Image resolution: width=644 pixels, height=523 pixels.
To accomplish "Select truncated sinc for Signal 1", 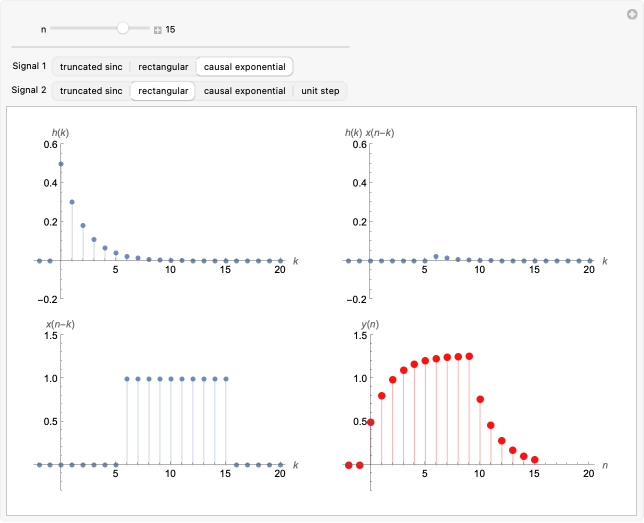I will [x=91, y=67].
